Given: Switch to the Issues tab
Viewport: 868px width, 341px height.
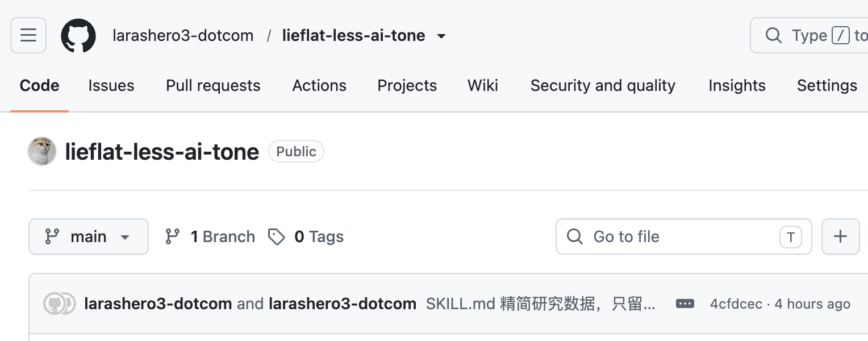Looking at the screenshot, I should point(111,85).
